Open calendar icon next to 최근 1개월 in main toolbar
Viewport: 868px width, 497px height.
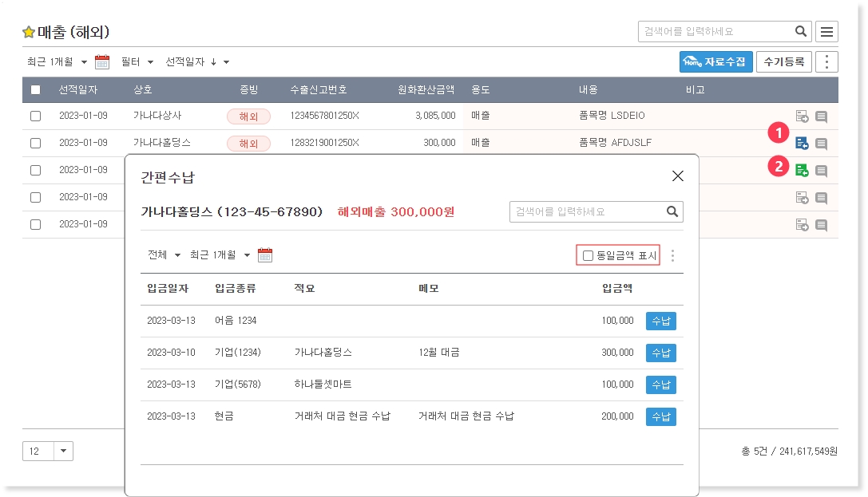coord(102,62)
